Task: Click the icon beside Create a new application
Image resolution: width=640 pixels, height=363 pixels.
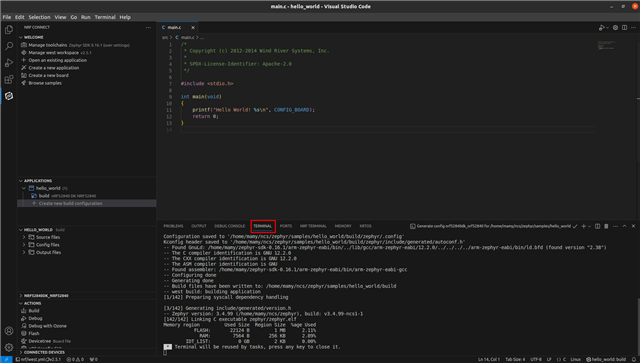Action: (x=24, y=68)
